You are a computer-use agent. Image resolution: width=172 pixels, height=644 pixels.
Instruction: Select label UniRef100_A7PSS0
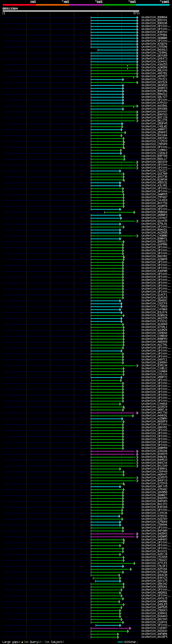(154, 103)
